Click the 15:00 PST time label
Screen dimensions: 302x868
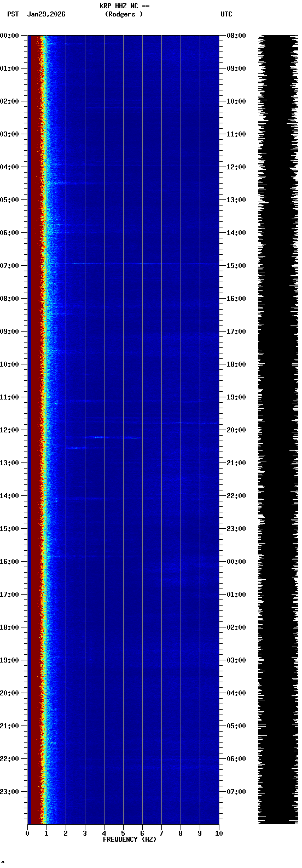point(10,529)
